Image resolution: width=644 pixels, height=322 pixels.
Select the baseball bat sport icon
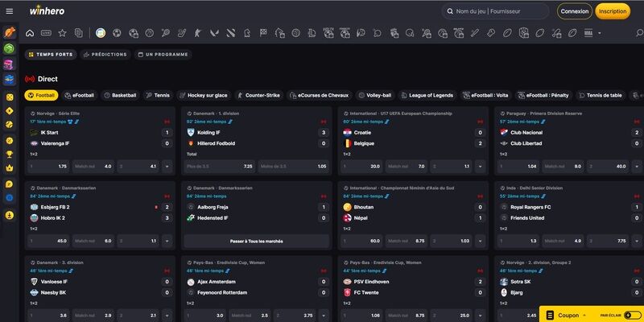475,33
